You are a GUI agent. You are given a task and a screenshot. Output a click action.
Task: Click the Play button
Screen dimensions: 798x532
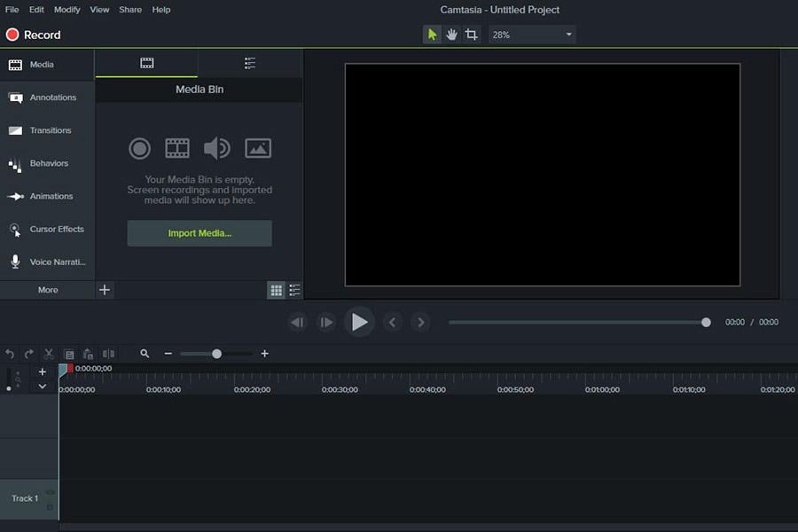[x=359, y=322]
